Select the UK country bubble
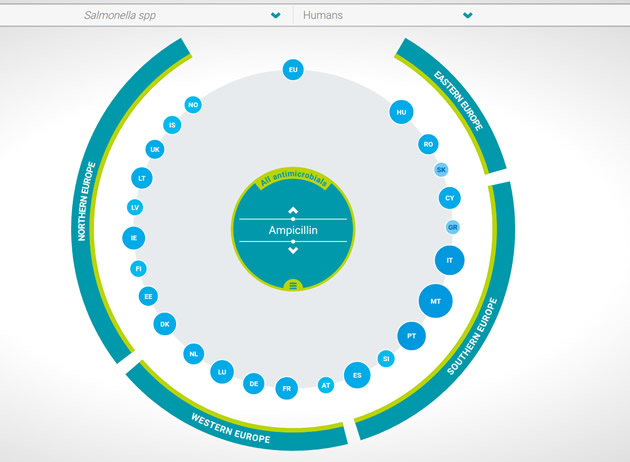 (x=154, y=150)
